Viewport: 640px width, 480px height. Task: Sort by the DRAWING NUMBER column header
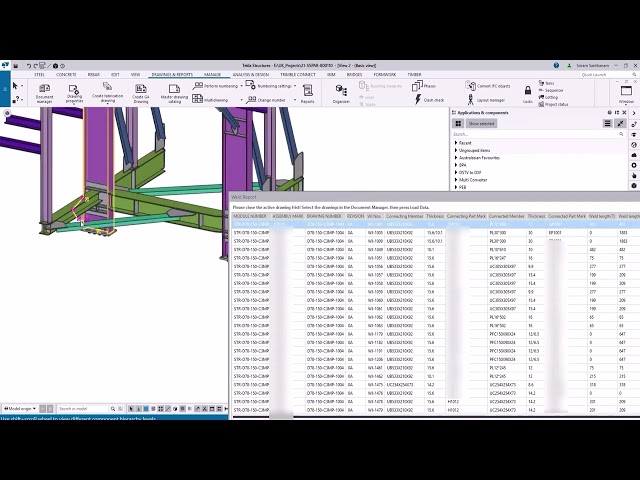tap(324, 216)
